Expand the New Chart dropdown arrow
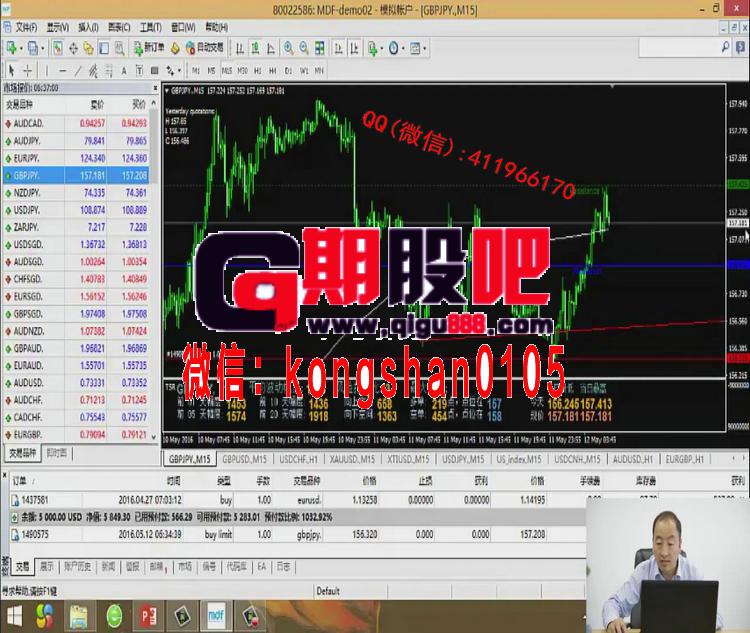The width and height of the screenshot is (750, 633). [x=21, y=48]
